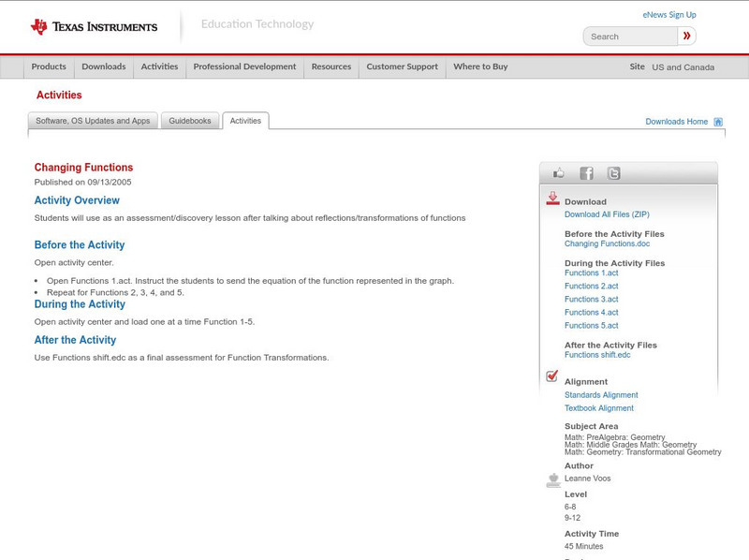Screen dimensions: 749x560
Task: Open the Resources menu
Action: [333, 66]
